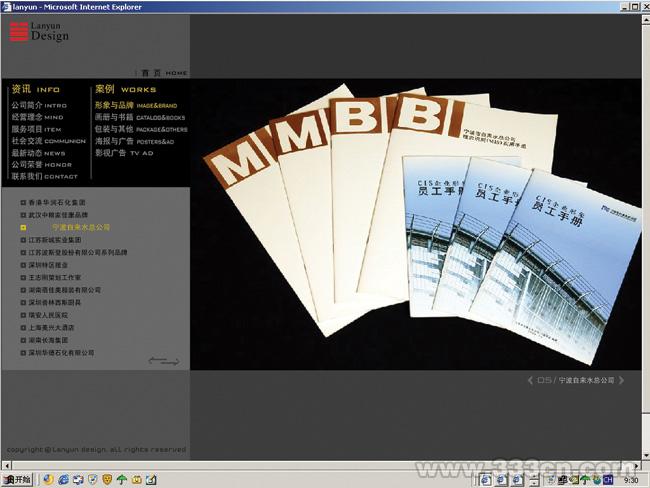Click the Internet Explorer quick launch icon
Image resolution: width=650 pixels, height=488 pixels.
[63, 479]
